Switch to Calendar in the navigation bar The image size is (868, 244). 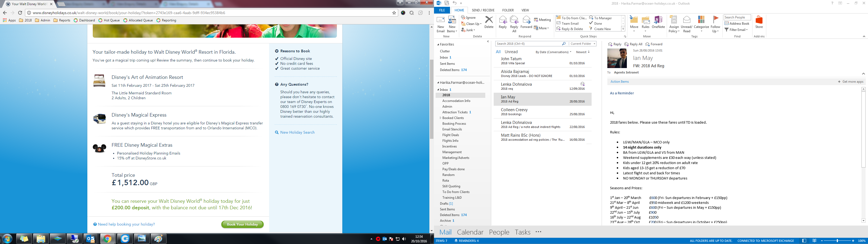pyautogui.click(x=470, y=232)
